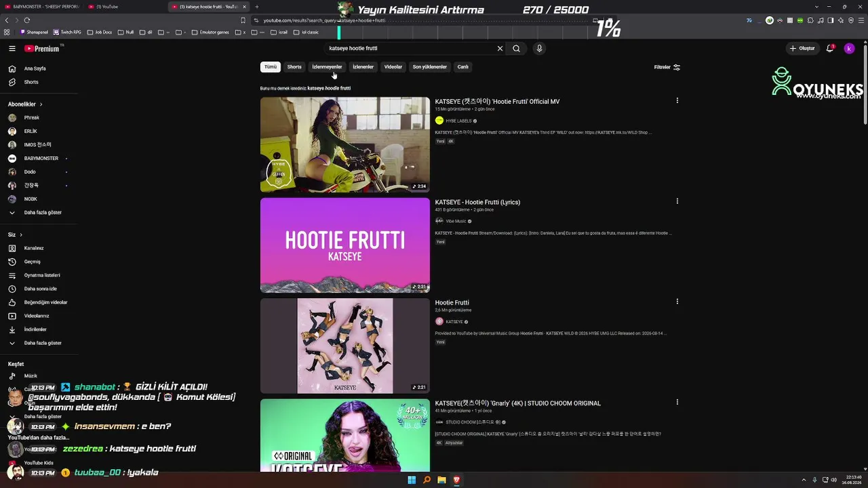868x488 pixels.
Task: Open Daha sonra izle watch later
Action: pos(39,289)
